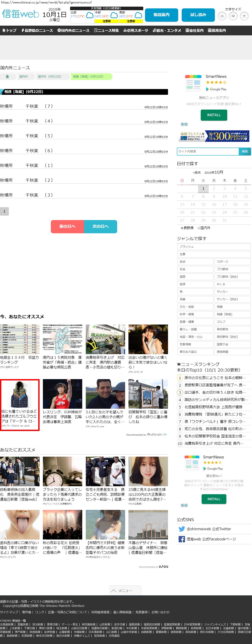
Task: Open the Facebook icon link
Action: click(x=182, y=539)
